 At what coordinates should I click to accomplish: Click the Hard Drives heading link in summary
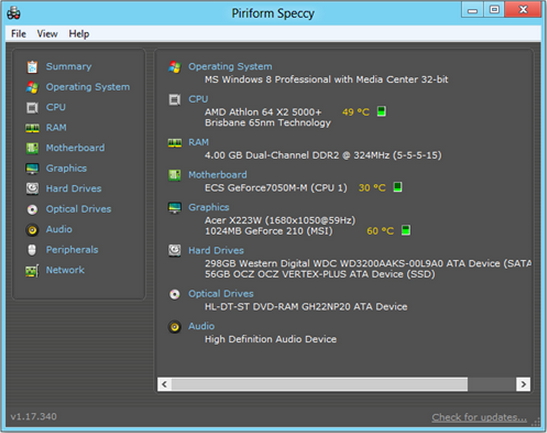point(216,251)
